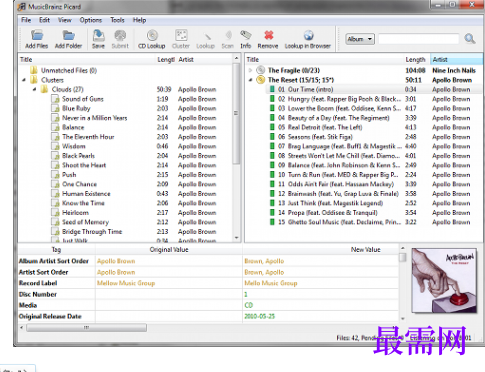Screen dimensions: 485x372
Task: Click the left pane scroll-up arrow
Action: pos(236,58)
